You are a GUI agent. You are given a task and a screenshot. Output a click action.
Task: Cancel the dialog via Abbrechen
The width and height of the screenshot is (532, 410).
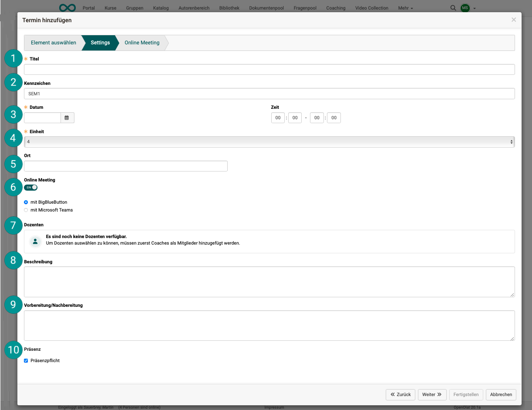pos(501,394)
